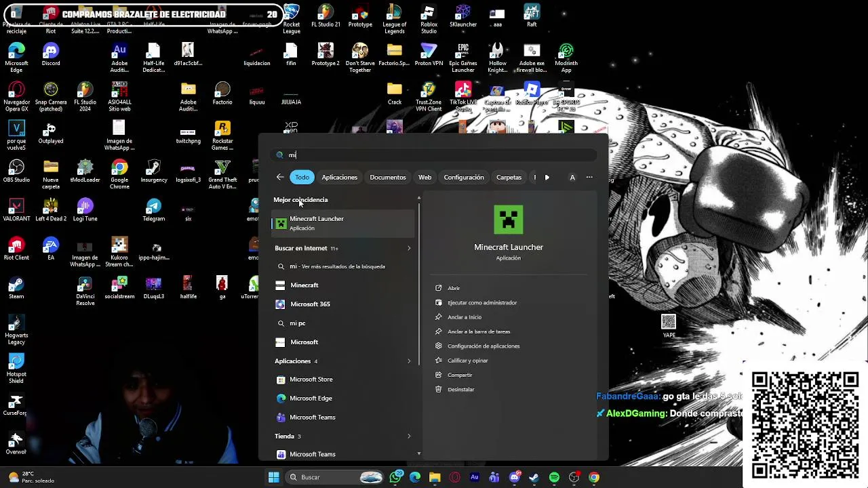Open the Minecraft Launcher best match result
Screen dimensions: 868x488
click(342, 223)
